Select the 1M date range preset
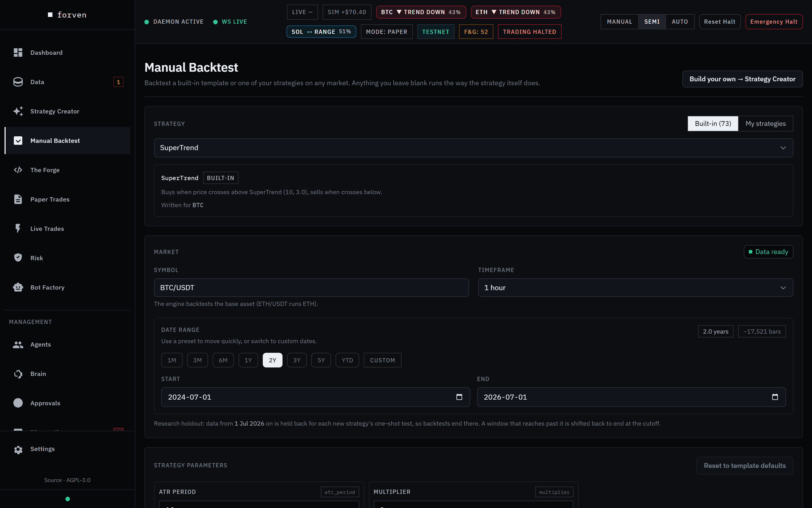 click(x=172, y=360)
